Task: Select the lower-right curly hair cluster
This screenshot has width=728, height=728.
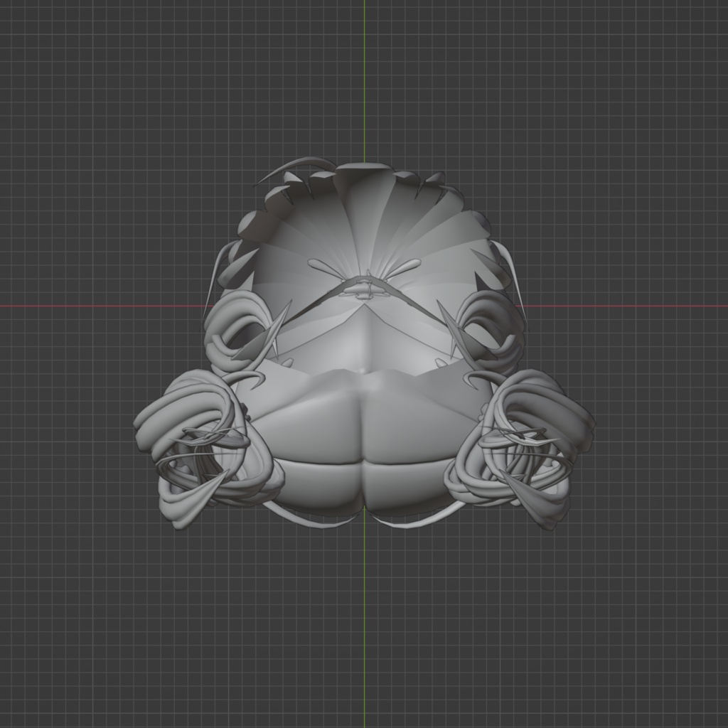Action: pos(520,449)
